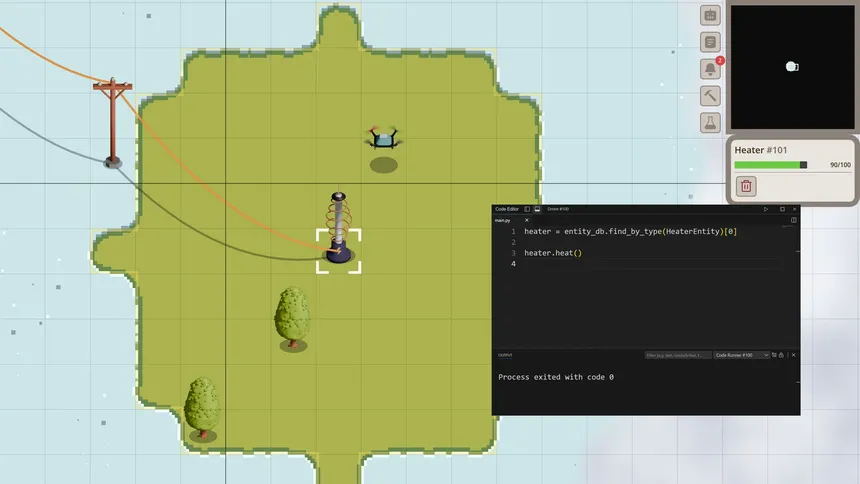Delete Heater #101 with trash icon
The width and height of the screenshot is (860, 484).
pyautogui.click(x=746, y=186)
